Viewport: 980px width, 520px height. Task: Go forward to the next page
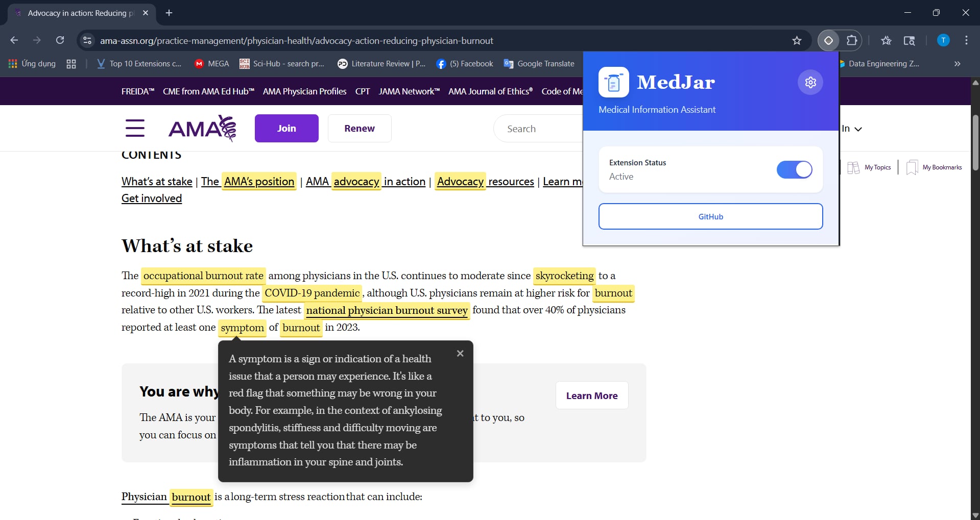point(37,40)
